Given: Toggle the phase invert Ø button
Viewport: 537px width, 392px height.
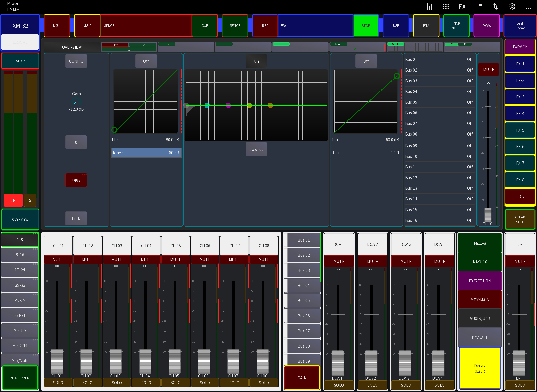Looking at the screenshot, I should (76, 142).
